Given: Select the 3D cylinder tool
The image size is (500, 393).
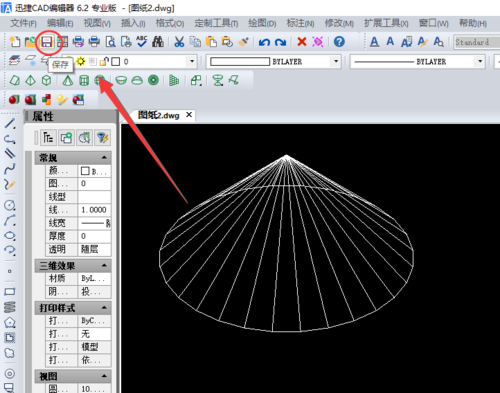Looking at the screenshot, I should click(84, 80).
